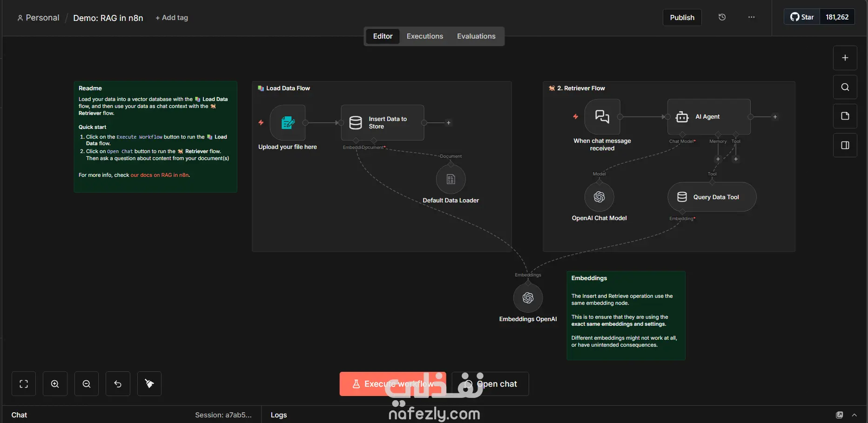Open the our docs on RAG in n8n link
The width and height of the screenshot is (868, 423).
click(160, 175)
